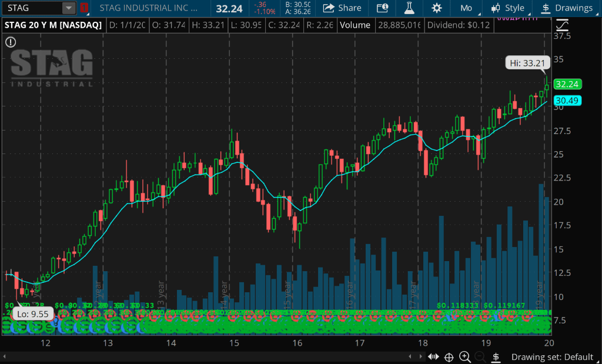Screen dimensions: 602x364
Task: Toggle the price axis scale icon
Action: point(562,25)
